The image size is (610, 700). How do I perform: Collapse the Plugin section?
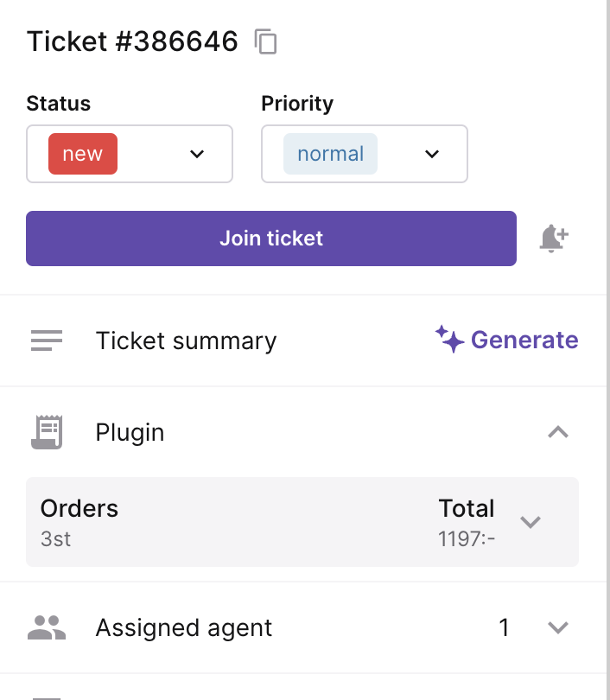coord(558,432)
